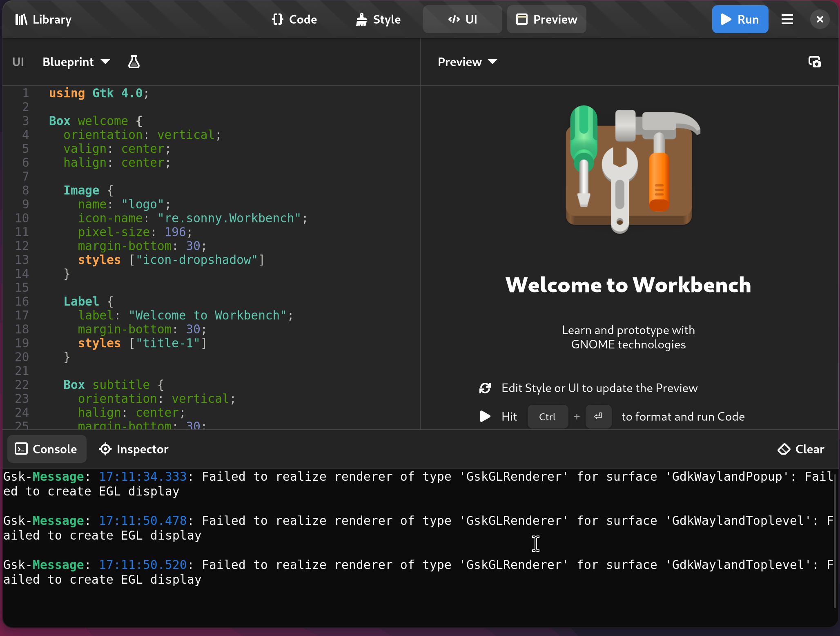Click the timestamp 17:11:34.333 in the console
This screenshot has width=840, height=636.
144,476
